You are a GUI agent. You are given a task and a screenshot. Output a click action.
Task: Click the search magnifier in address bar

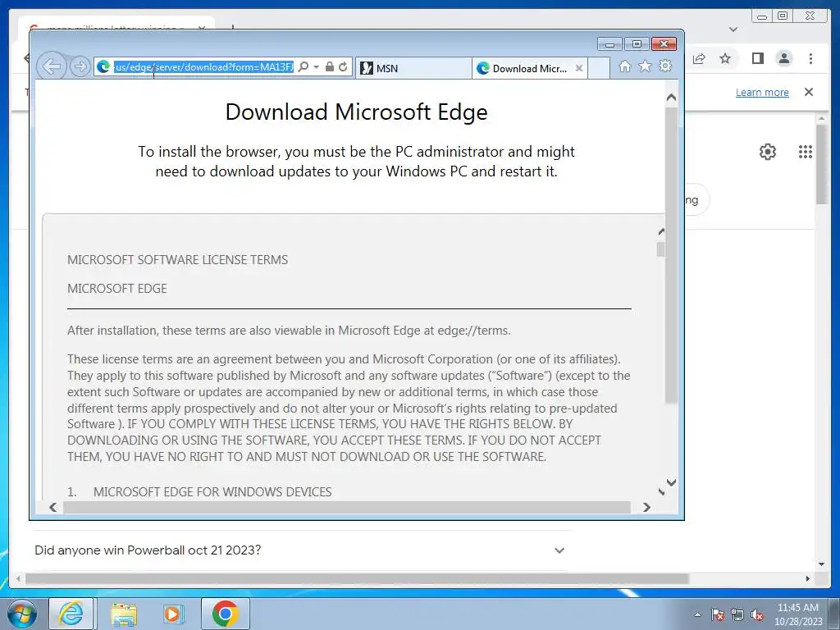point(304,67)
